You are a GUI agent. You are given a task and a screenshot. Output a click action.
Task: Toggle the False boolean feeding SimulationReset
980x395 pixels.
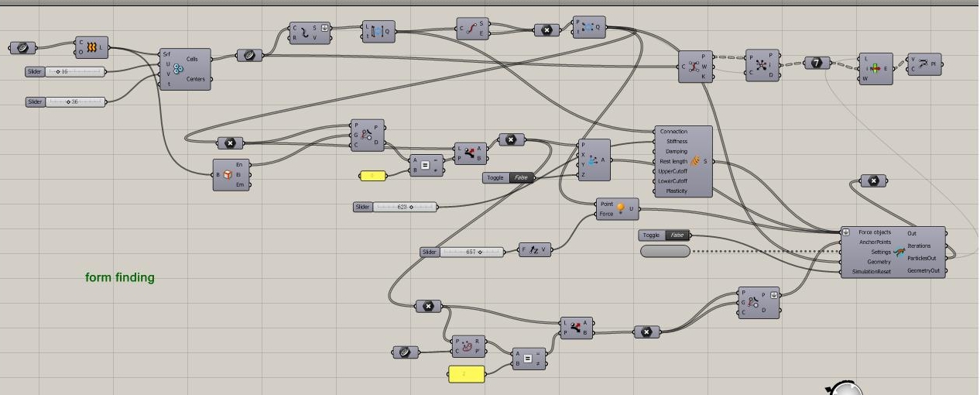(677, 235)
